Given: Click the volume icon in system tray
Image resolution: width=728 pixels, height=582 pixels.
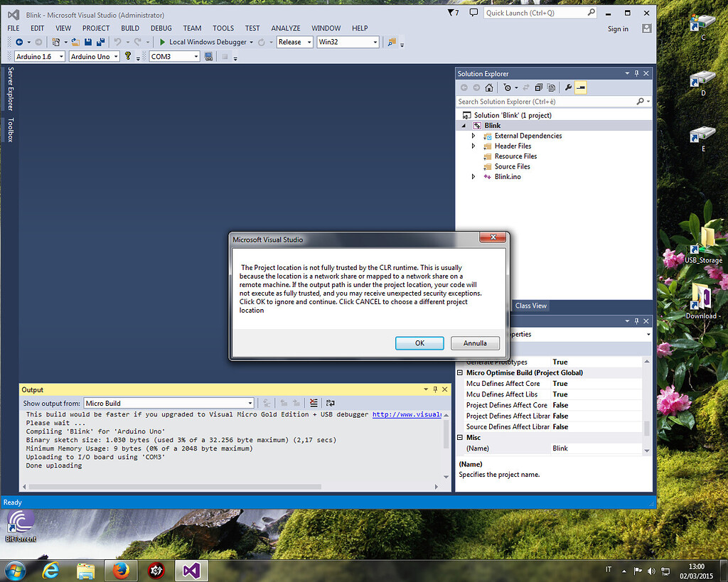Looking at the screenshot, I should pyautogui.click(x=651, y=571).
